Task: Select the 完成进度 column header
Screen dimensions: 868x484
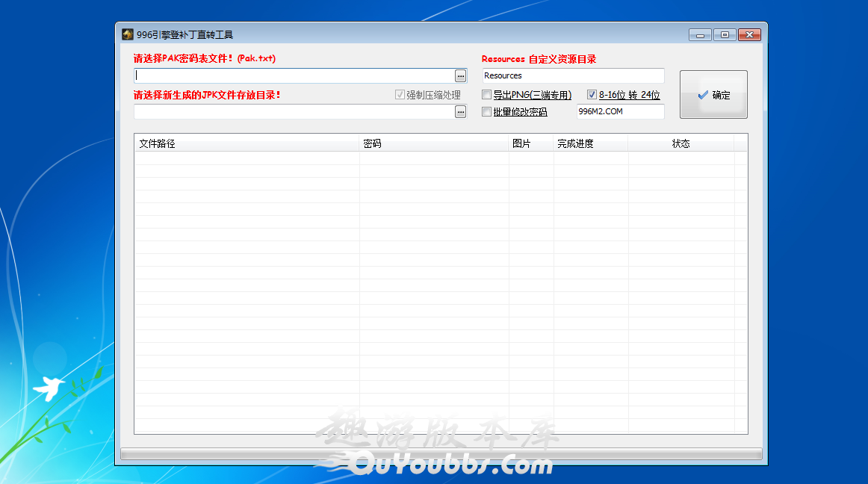Action: [x=590, y=143]
